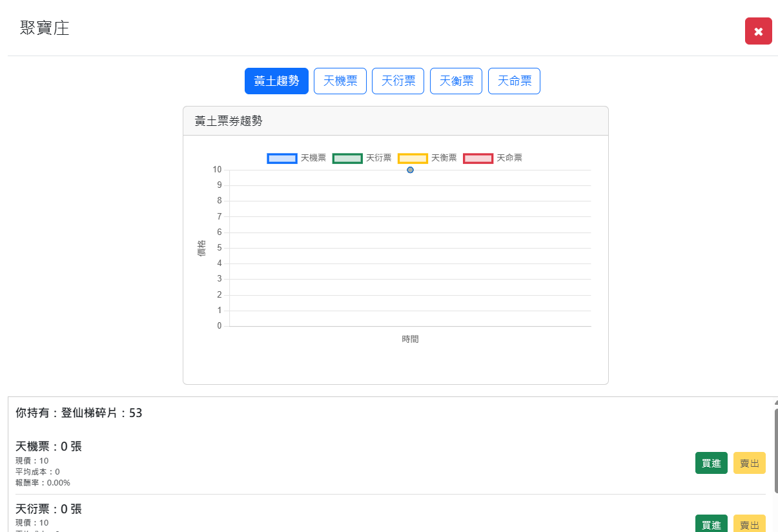Toggle 天衍票 green legend swatch
The width and height of the screenshot is (778, 532).
click(x=347, y=158)
